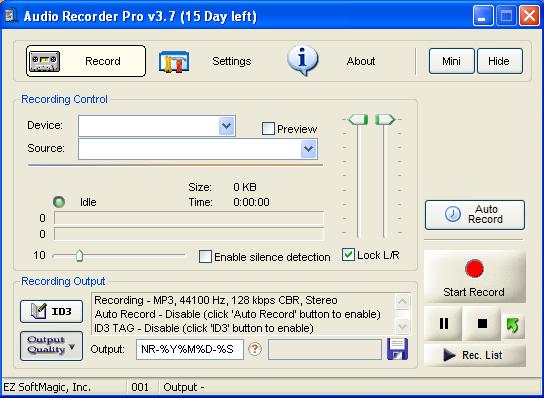Screen dimensions: 544x398
Task: Click the floppy disk save icon
Action: 398,349
